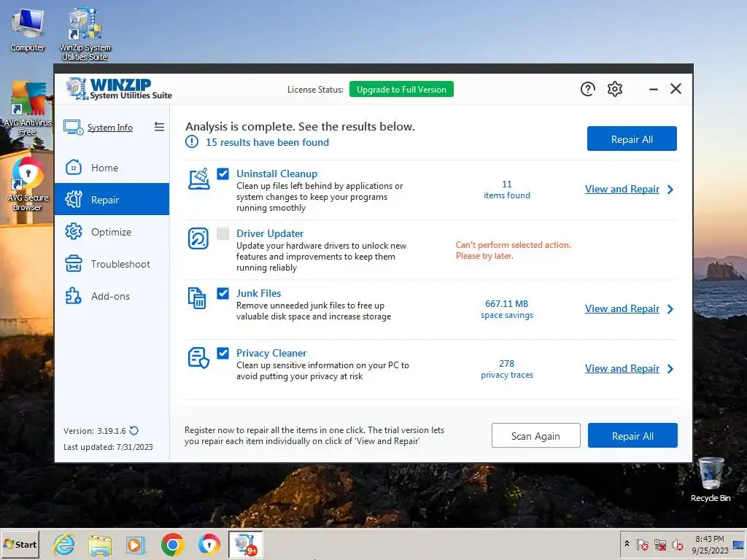The width and height of the screenshot is (747, 560).
Task: Expand Junk Files row chevron arrow
Action: click(670, 309)
